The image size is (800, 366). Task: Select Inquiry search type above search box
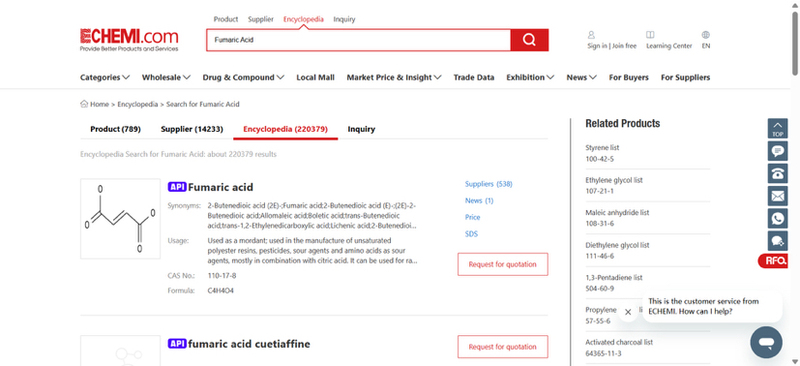pos(344,19)
